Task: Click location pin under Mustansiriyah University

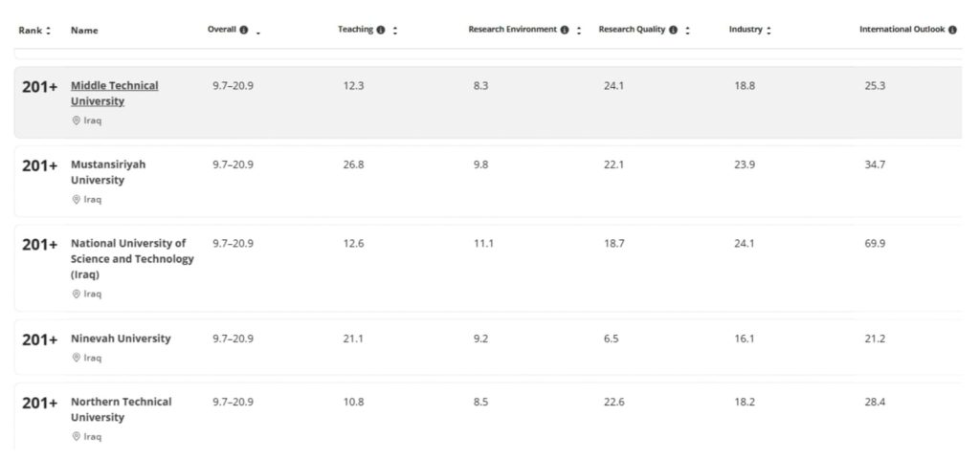Action: coord(77,200)
